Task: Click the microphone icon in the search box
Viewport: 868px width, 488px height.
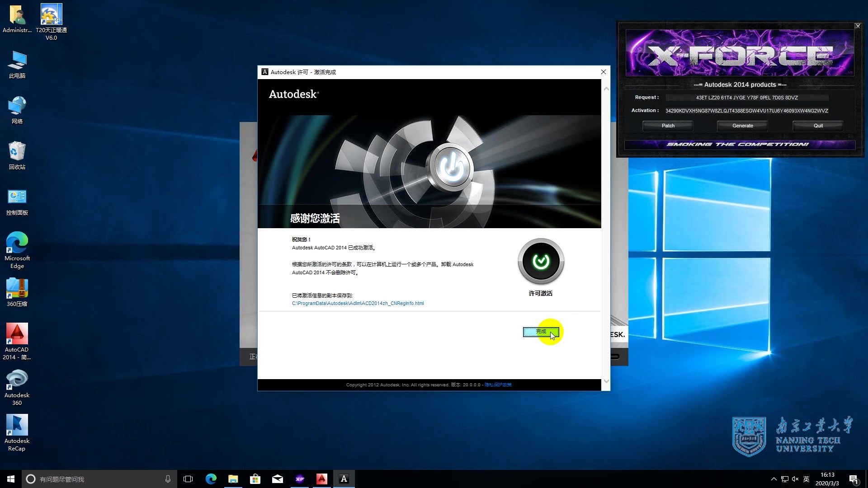Action: click(168, 479)
